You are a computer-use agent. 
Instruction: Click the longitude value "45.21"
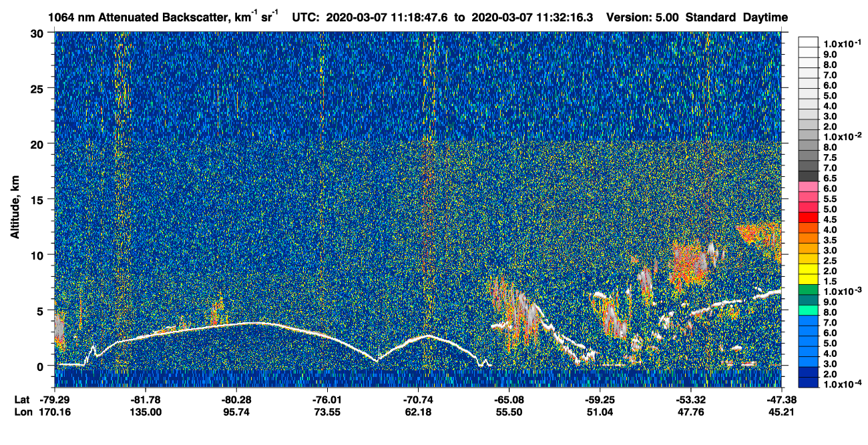click(781, 412)
